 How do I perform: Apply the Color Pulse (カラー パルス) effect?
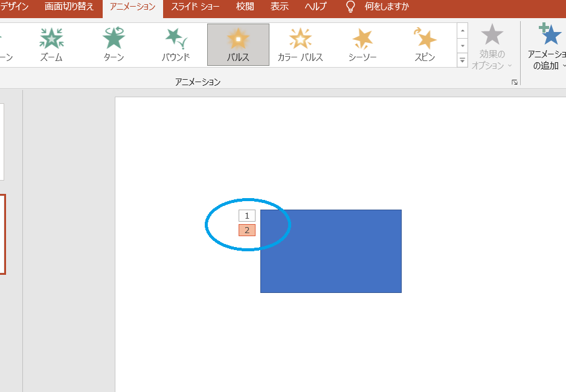(x=300, y=45)
